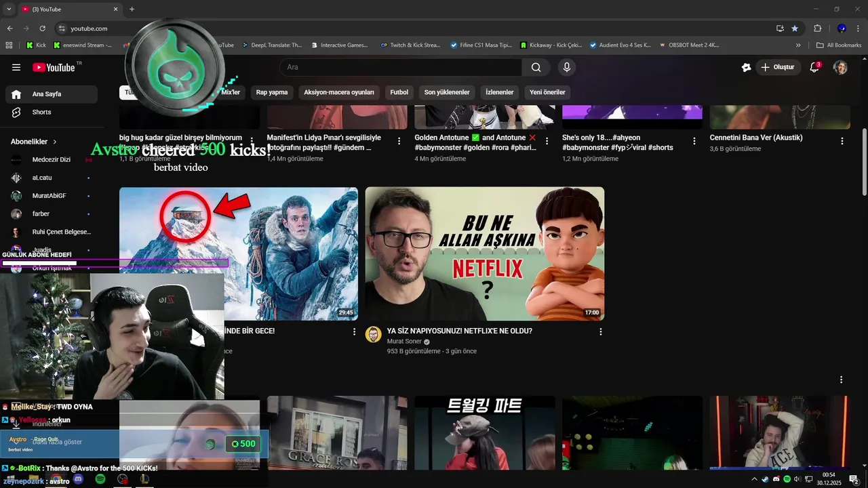The height and width of the screenshot is (488, 868).
Task: Select the Mix'ler filter chip
Action: point(231,92)
